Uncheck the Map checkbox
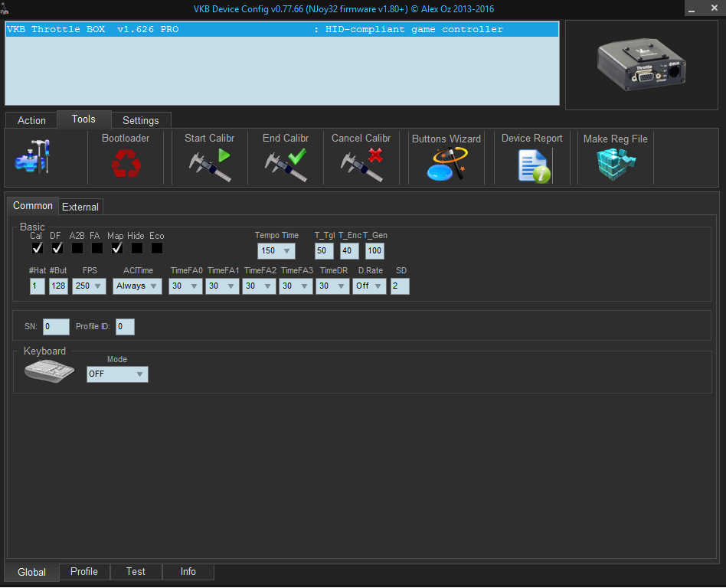This screenshot has height=588, width=726. pos(117,248)
